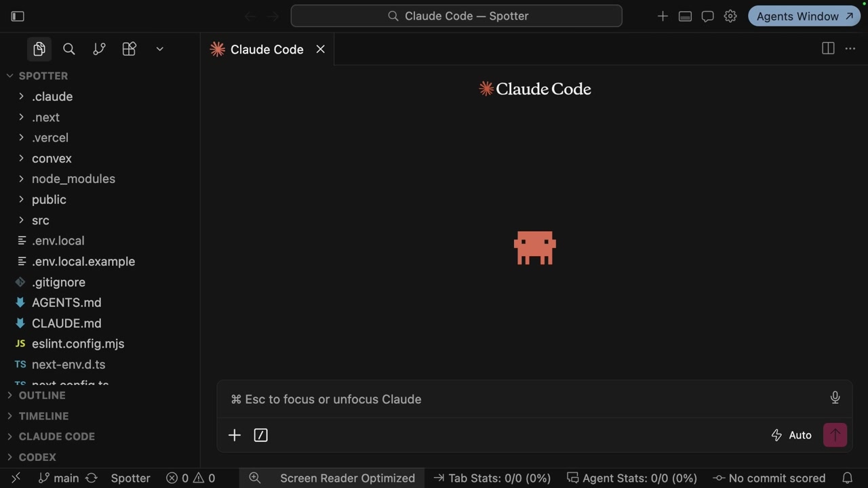The width and height of the screenshot is (868, 488).
Task: Select the Claude Code tab
Action: pyautogui.click(x=267, y=49)
